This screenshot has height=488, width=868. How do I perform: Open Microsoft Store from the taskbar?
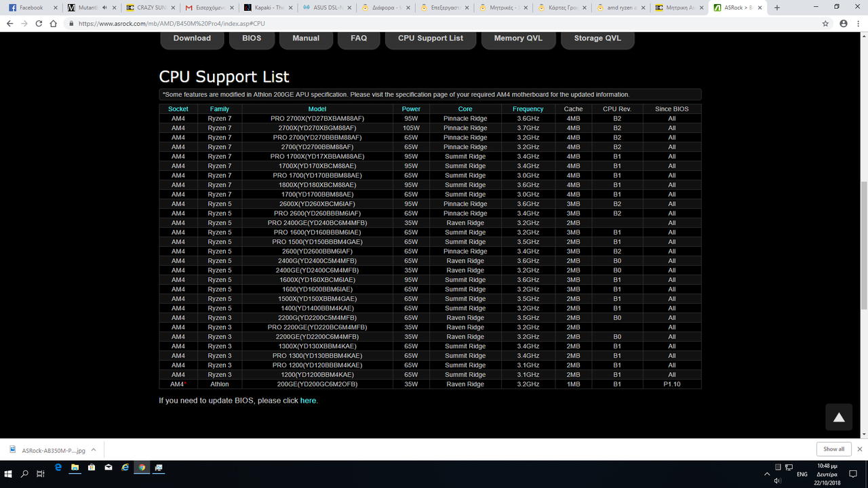(92, 468)
